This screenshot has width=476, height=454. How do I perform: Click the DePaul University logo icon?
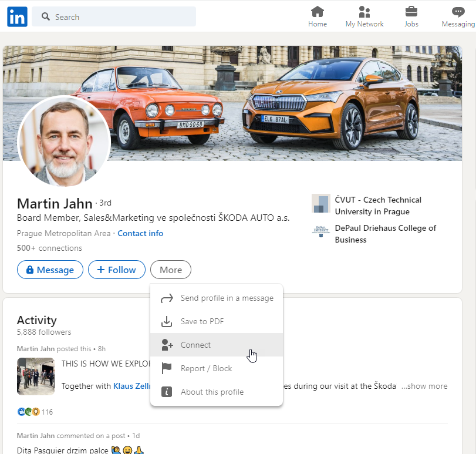tap(320, 231)
